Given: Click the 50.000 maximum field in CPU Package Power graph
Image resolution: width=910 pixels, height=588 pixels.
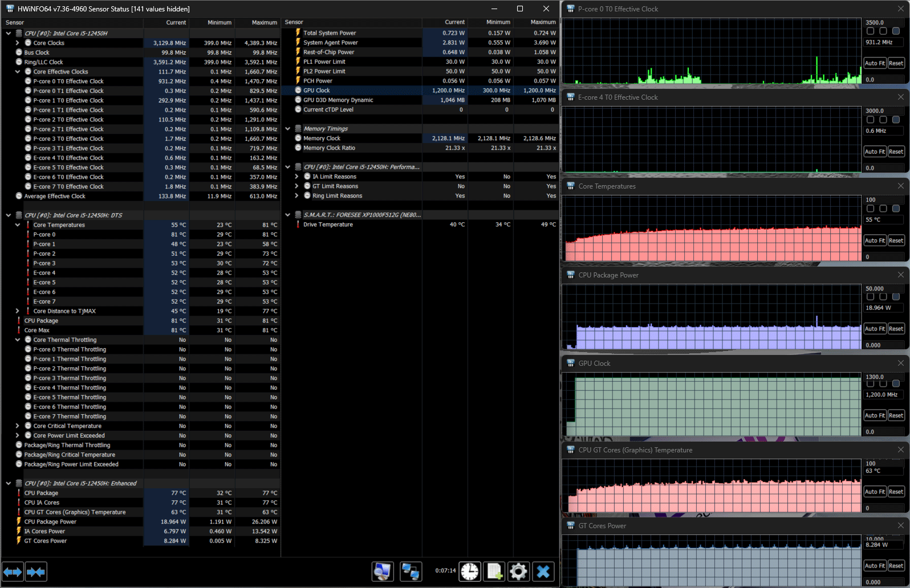Looking at the screenshot, I should 884,289.
